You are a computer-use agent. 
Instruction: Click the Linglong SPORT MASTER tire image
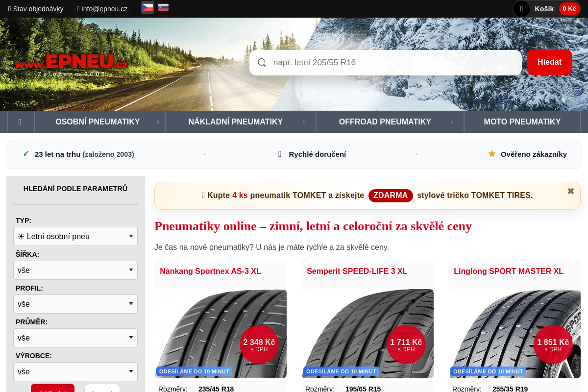coord(514,334)
